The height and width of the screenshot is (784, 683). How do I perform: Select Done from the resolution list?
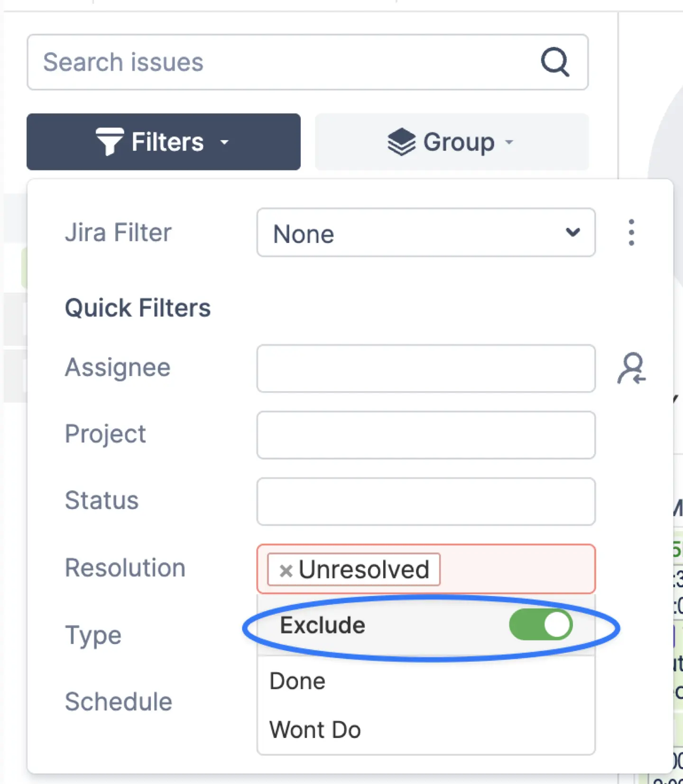(296, 681)
